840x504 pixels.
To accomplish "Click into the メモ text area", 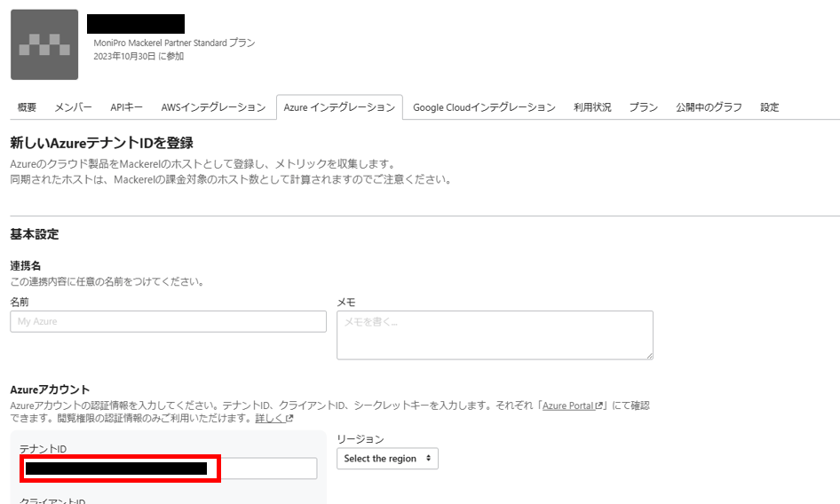I will (494, 334).
